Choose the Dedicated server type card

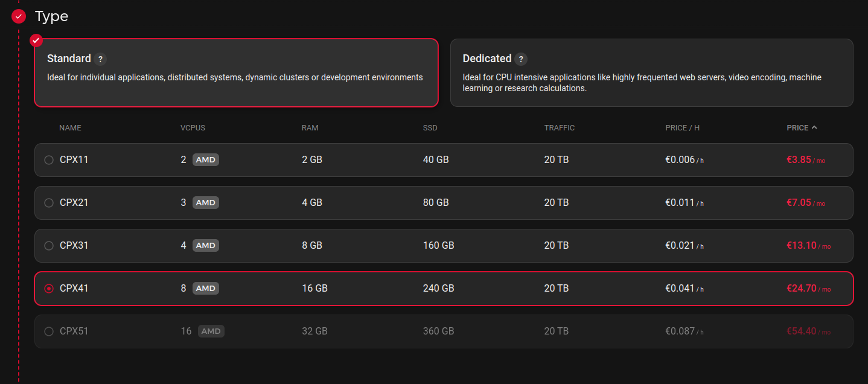651,73
